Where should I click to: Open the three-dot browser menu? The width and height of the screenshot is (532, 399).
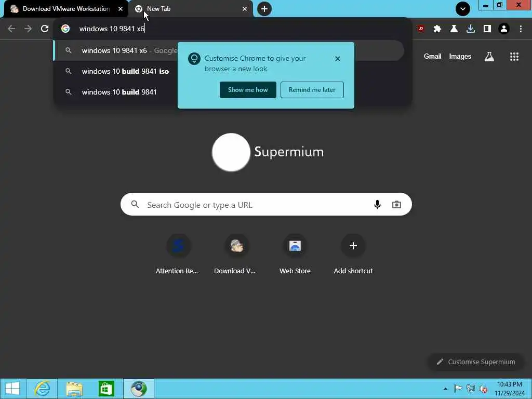pyautogui.click(x=521, y=29)
